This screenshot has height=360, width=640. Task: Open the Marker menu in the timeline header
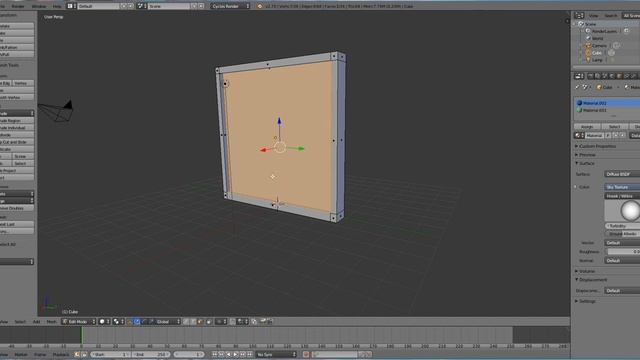pyautogui.click(x=21, y=354)
